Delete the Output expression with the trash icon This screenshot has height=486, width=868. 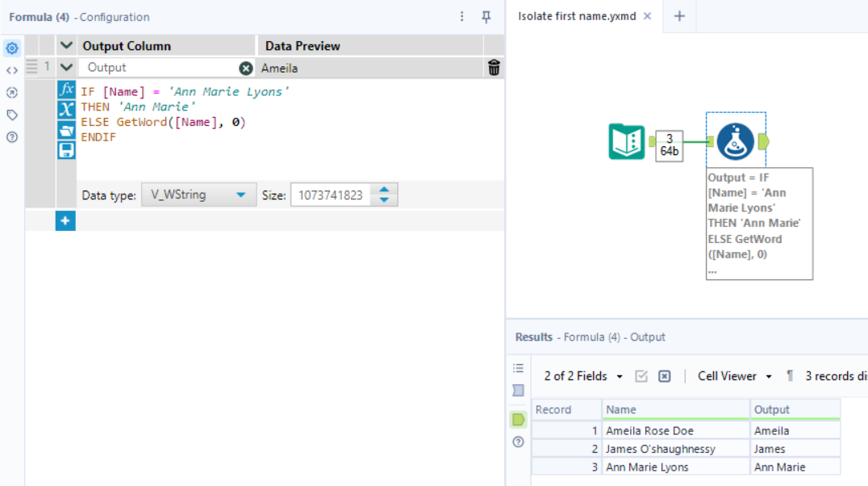tap(493, 68)
